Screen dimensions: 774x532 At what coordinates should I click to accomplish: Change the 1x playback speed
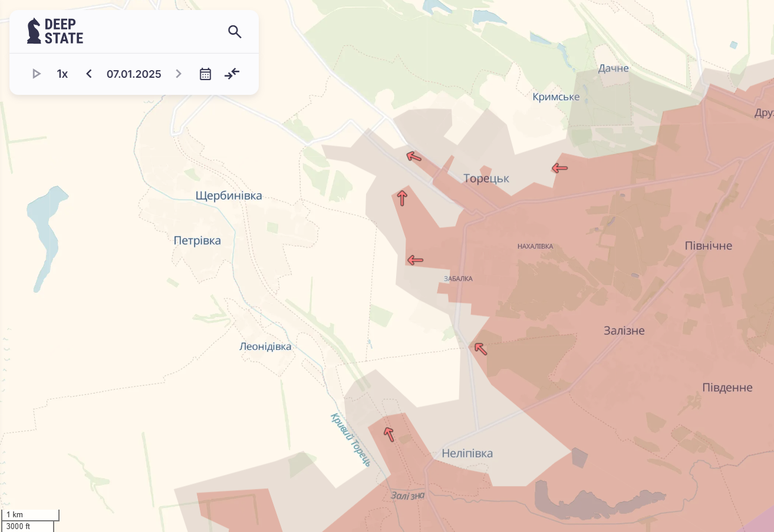click(x=62, y=74)
